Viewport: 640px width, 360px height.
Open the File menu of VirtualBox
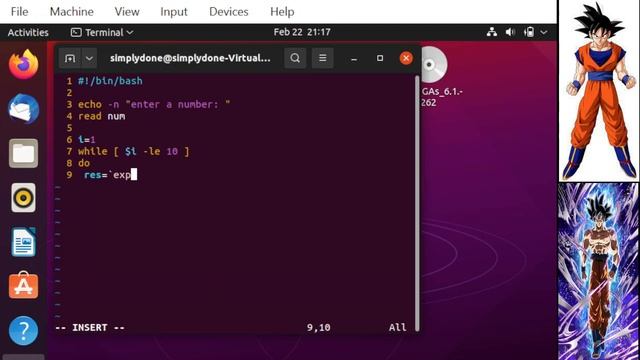click(20, 11)
